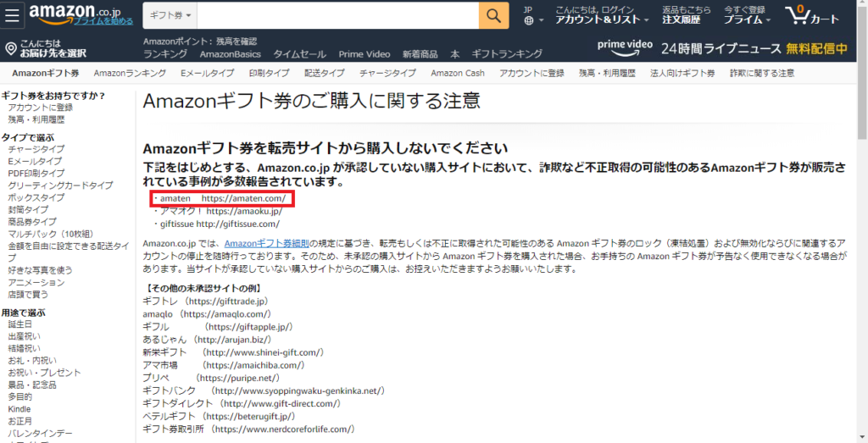The image size is (868, 443).
Task: Select the チャージタイプ sub-navigation tab
Action: point(387,73)
